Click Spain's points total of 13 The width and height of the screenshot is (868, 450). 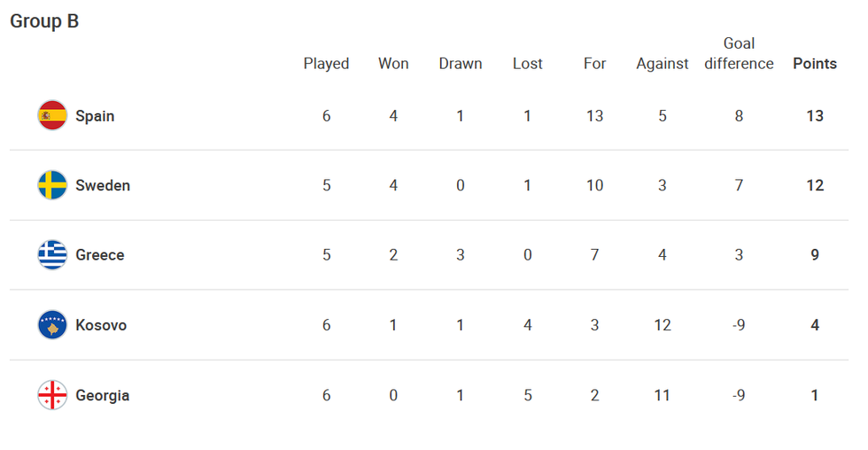815,116
